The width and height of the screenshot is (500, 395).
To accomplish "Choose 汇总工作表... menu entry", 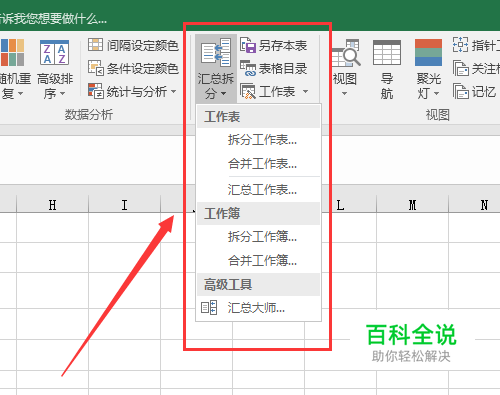I will [259, 189].
